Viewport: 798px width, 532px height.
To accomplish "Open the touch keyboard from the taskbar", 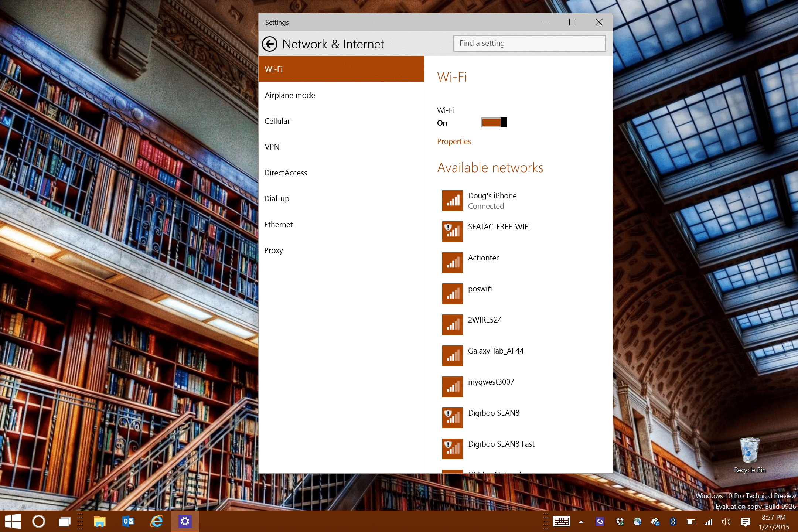I will [562, 522].
